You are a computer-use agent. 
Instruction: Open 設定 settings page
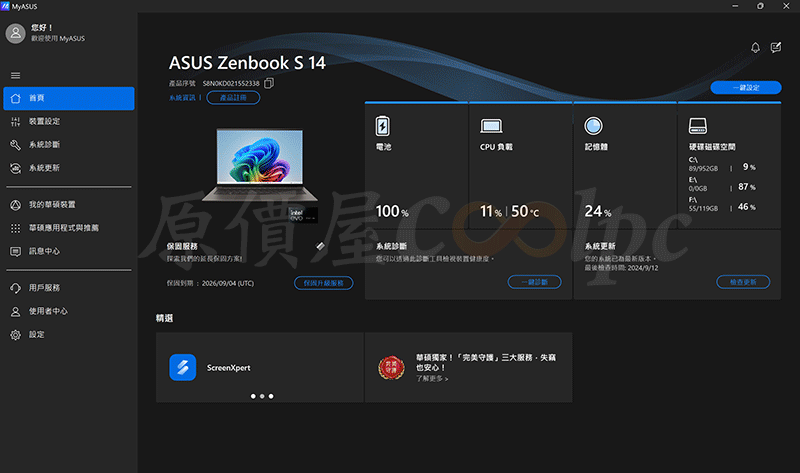point(69,335)
